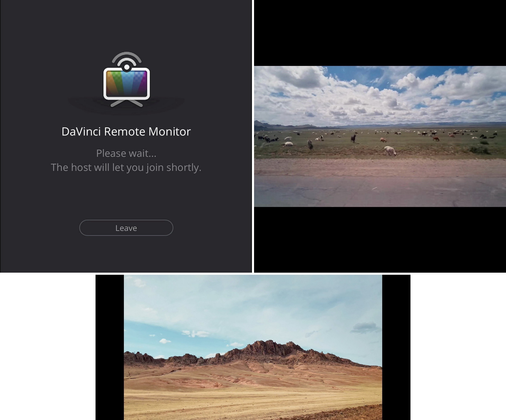Click the "Please wait..." status message

tap(126, 153)
